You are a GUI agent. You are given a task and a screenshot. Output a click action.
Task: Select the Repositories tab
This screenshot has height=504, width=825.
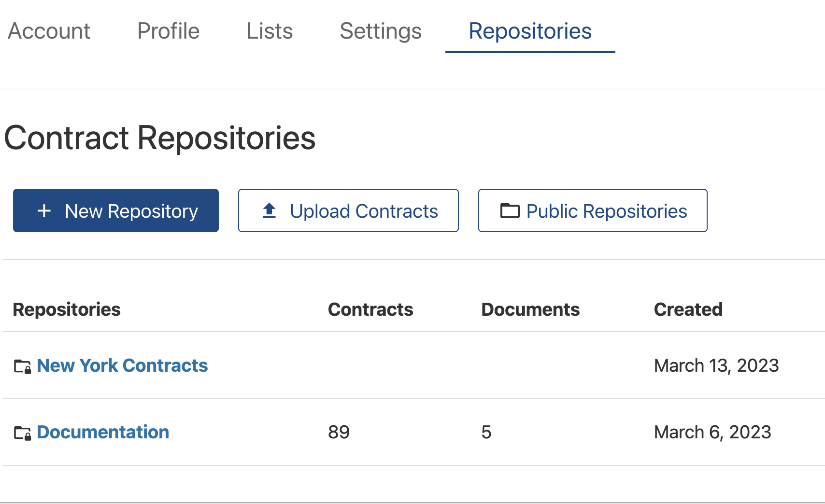coord(530,31)
